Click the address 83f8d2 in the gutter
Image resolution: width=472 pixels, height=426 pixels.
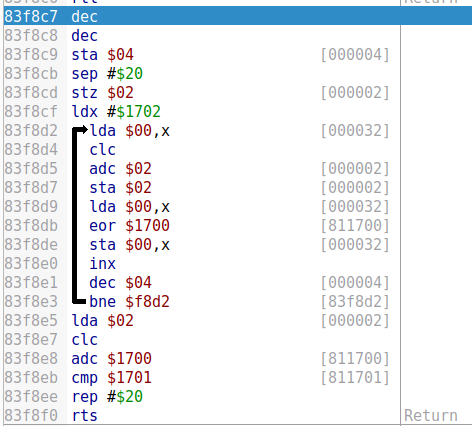click(31, 130)
